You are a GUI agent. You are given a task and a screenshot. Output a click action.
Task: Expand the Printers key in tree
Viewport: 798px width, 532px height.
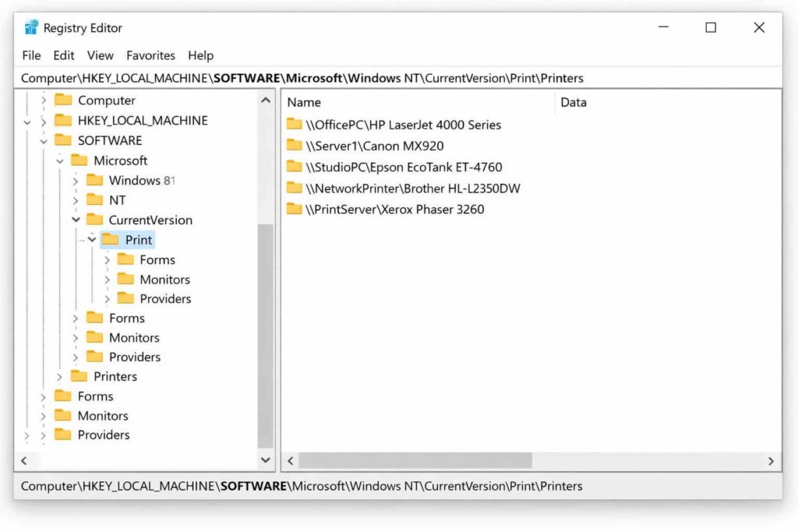[60, 377]
